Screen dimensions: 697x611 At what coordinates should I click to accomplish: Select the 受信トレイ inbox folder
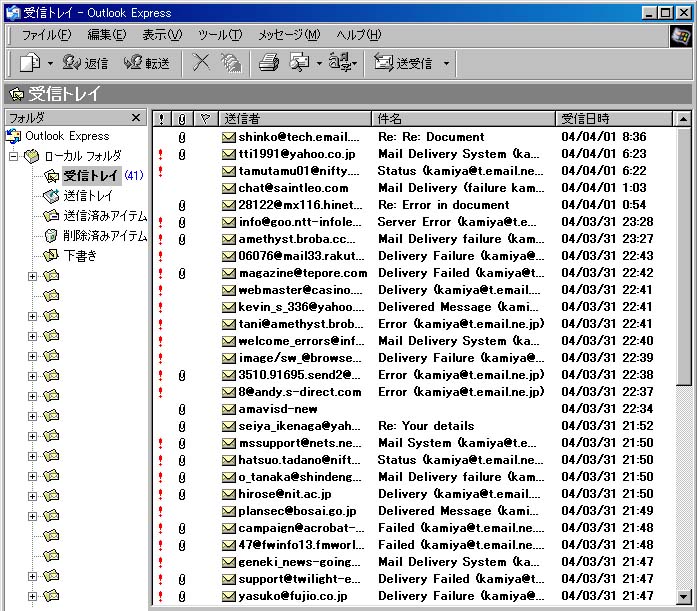[91, 176]
